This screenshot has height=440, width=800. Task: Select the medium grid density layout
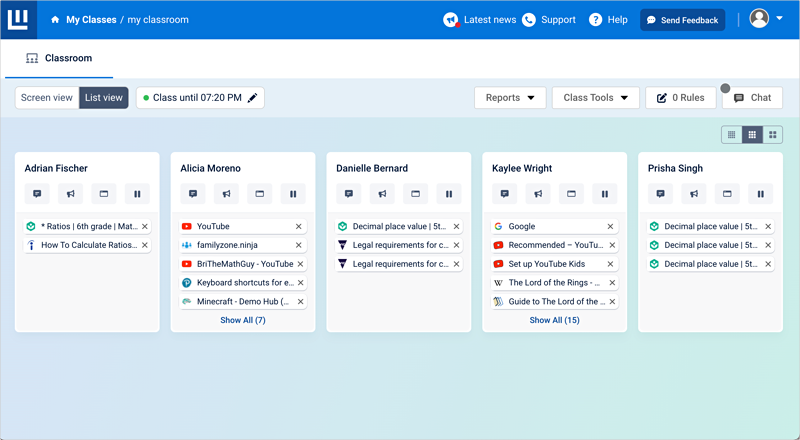click(x=752, y=135)
